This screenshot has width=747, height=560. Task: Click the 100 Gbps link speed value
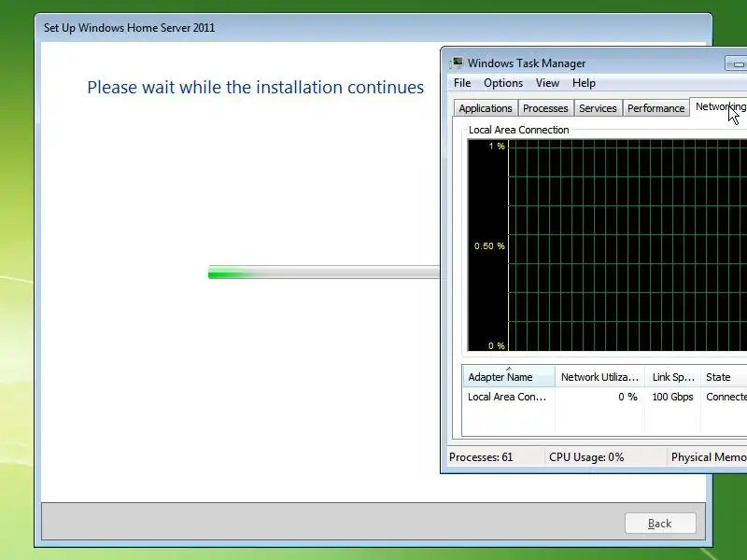(x=672, y=397)
